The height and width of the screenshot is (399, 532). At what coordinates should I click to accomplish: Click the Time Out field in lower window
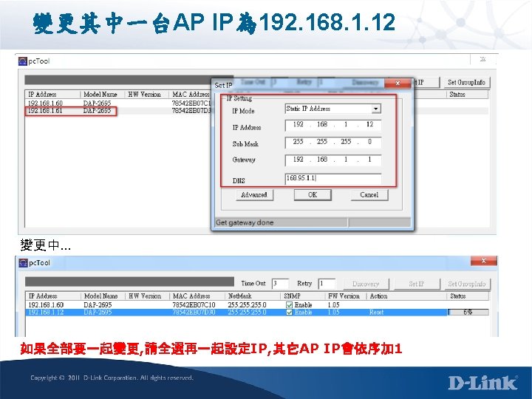[x=280, y=284]
